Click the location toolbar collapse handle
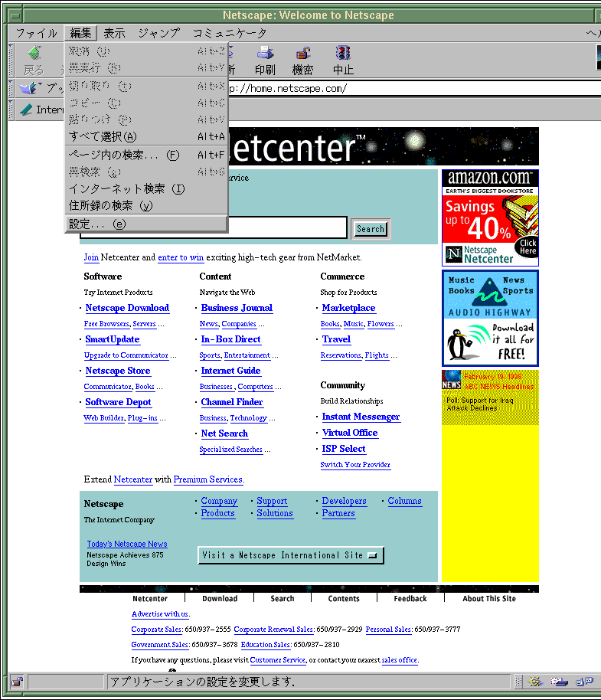The width and height of the screenshot is (601, 700). coord(11,88)
